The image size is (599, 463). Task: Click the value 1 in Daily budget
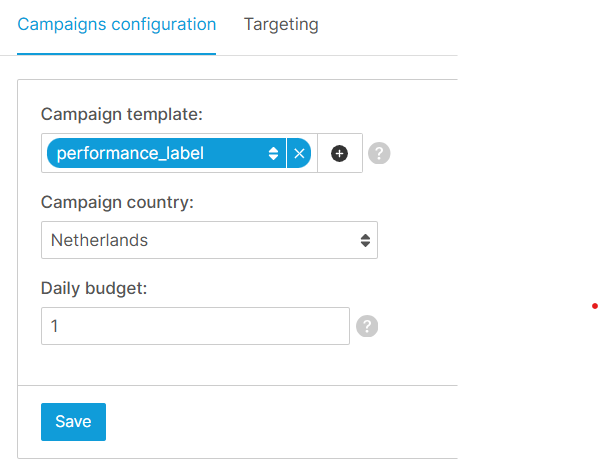[x=54, y=326]
